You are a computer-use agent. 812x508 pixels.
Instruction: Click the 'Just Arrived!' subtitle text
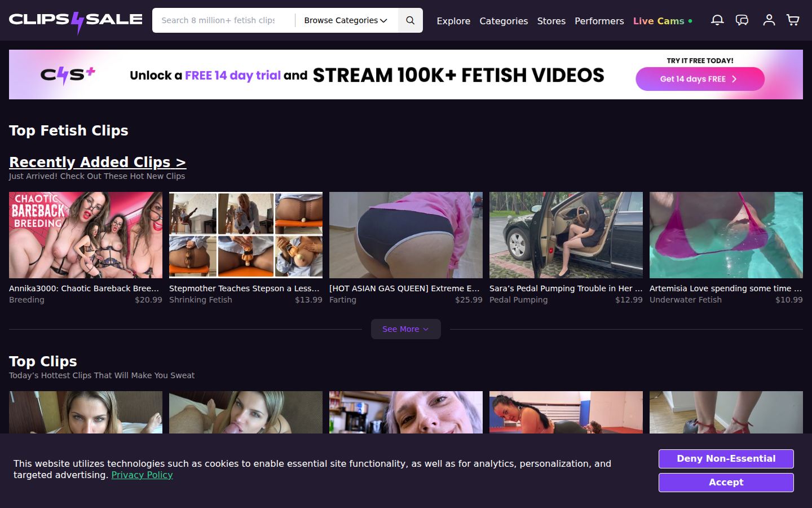pos(97,176)
